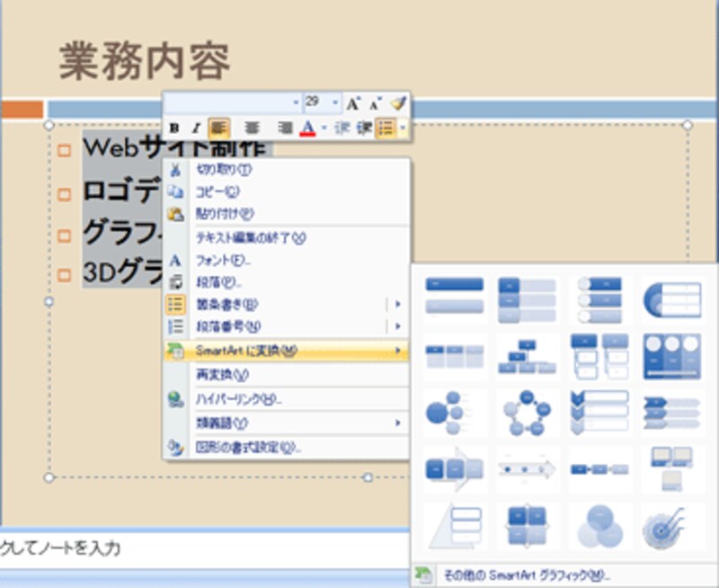The image size is (719, 588).
Task: Click the notes pane ノートを入力 field
Action: pos(204,549)
